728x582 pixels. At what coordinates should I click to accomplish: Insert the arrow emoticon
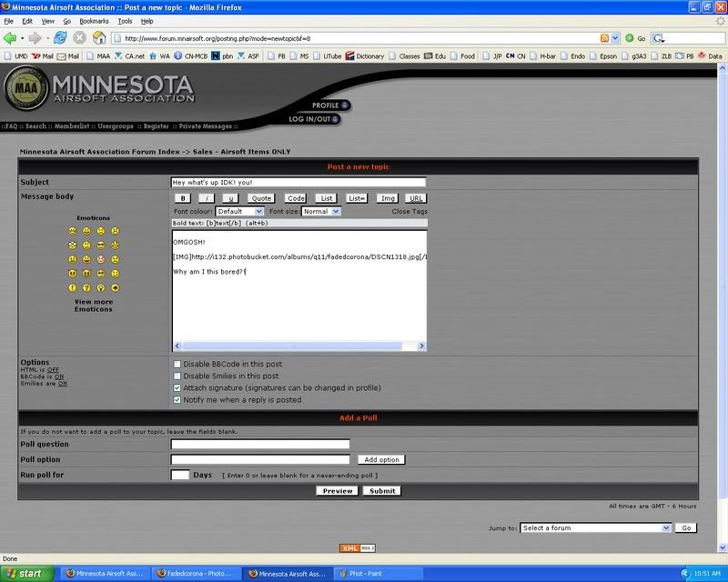tap(116, 287)
